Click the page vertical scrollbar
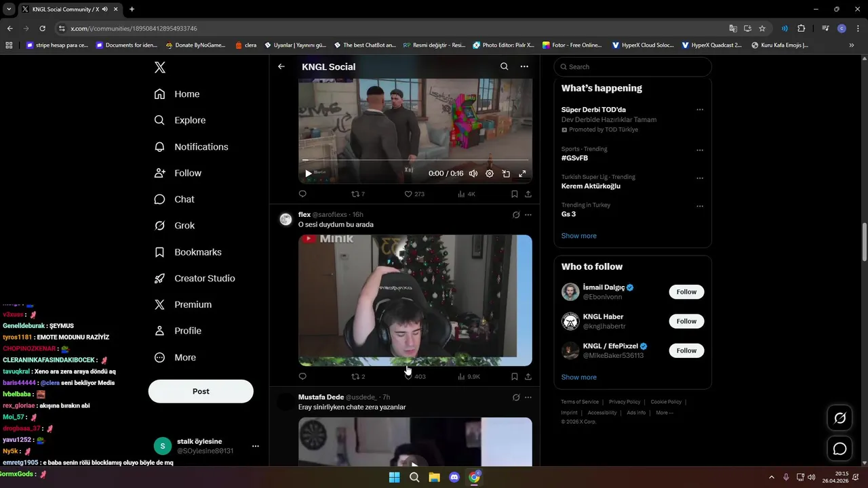Image resolution: width=868 pixels, height=488 pixels. 864,242
